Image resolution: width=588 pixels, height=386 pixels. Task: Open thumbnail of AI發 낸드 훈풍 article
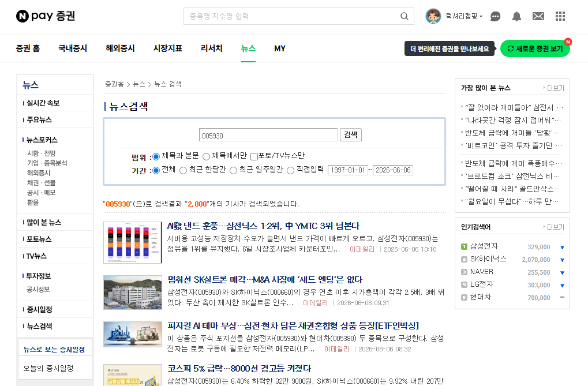pos(132,242)
